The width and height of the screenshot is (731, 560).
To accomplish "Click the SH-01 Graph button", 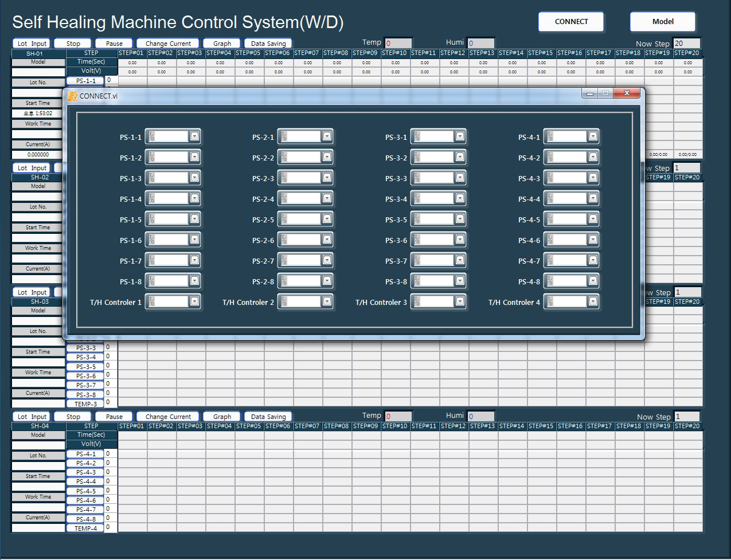I will [x=222, y=44].
